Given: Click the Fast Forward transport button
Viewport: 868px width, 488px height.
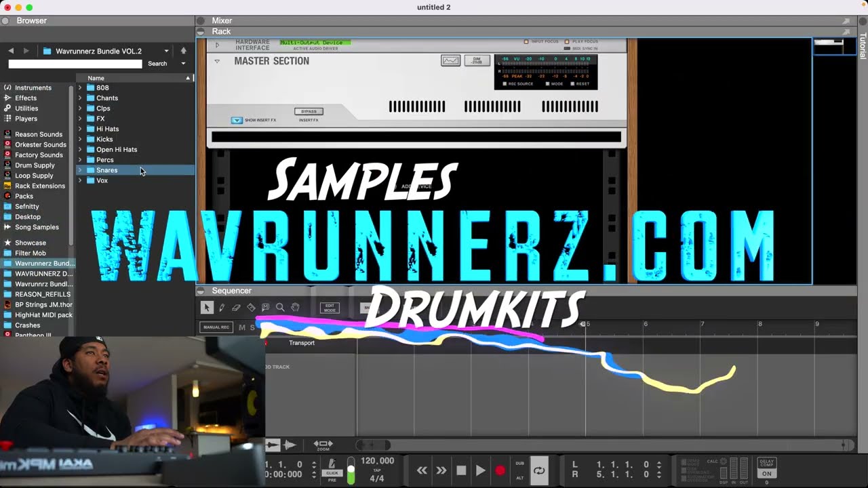Looking at the screenshot, I should point(441,470).
